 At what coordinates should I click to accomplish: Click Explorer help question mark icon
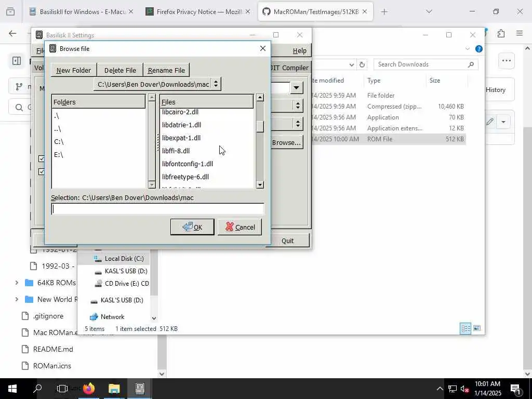point(478,49)
